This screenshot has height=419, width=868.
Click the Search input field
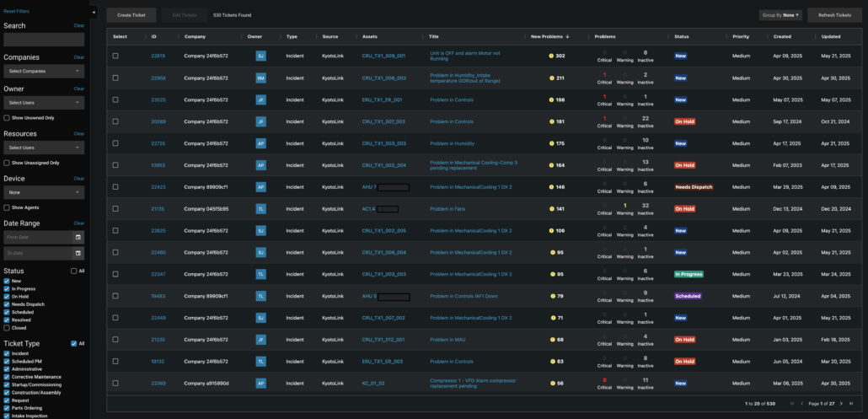coord(44,40)
